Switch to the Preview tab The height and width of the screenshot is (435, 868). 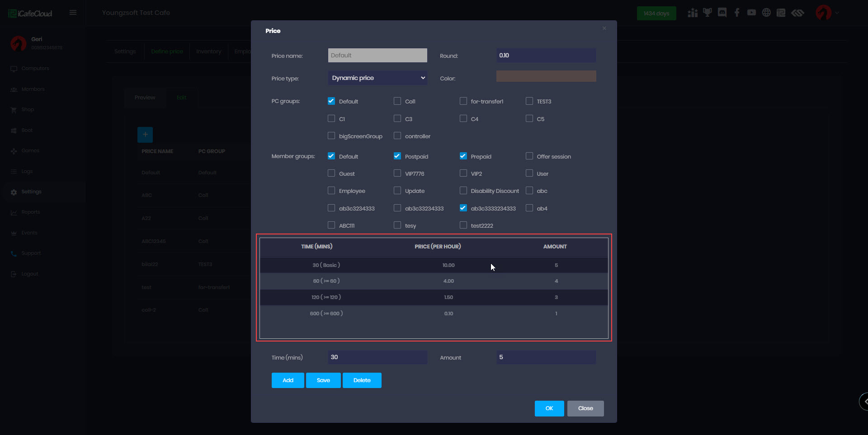145,98
